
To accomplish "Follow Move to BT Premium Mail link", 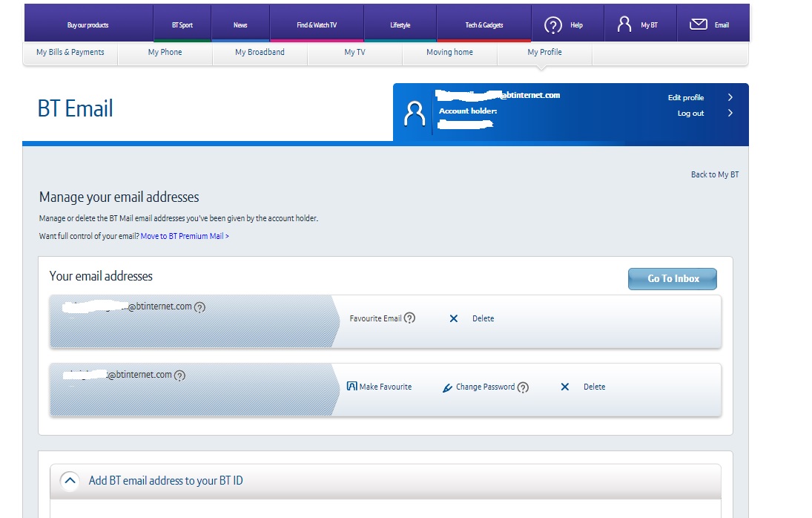I will coord(185,236).
